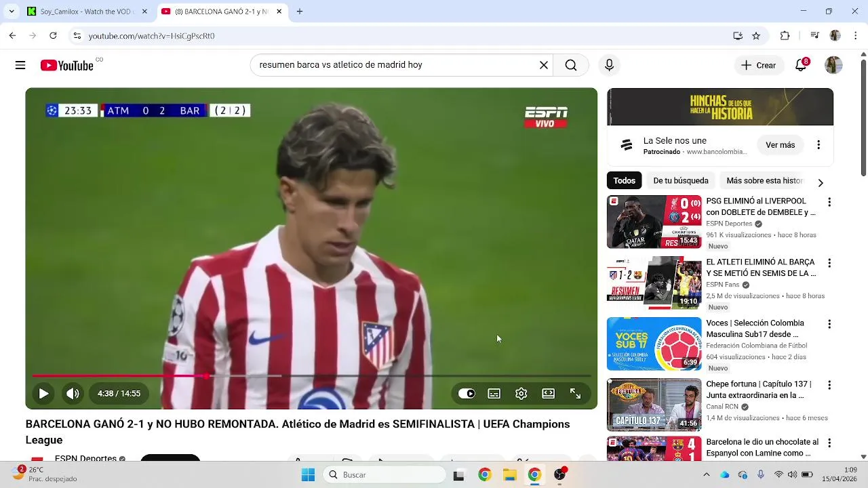868x488 pixels.
Task: Open player settings gear
Action: [x=521, y=393]
